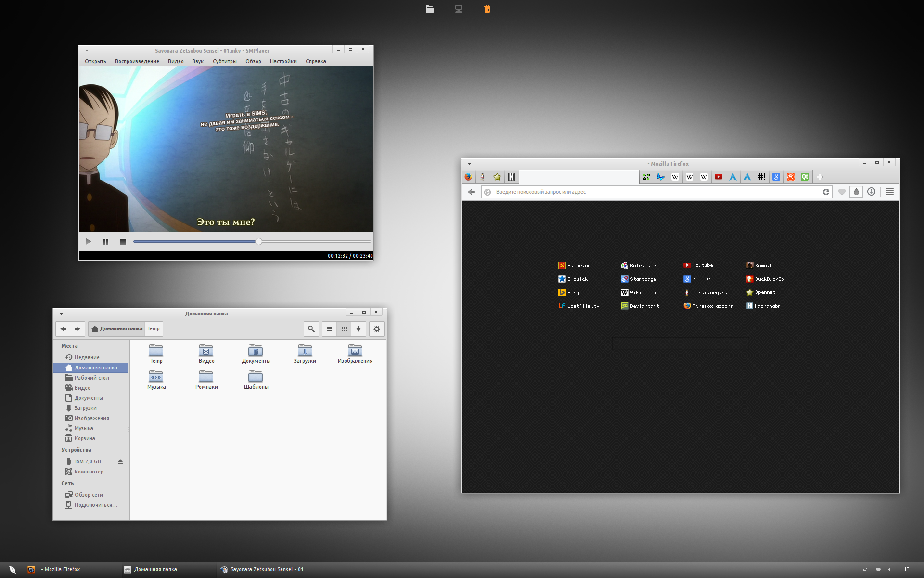This screenshot has height=578, width=924.
Task: Open the Субтитры menu
Action: (x=225, y=61)
